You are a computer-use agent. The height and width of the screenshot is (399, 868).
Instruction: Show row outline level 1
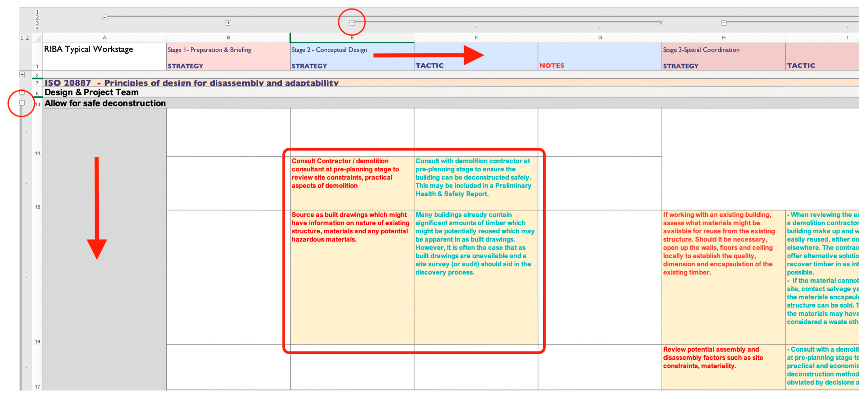coord(22,38)
